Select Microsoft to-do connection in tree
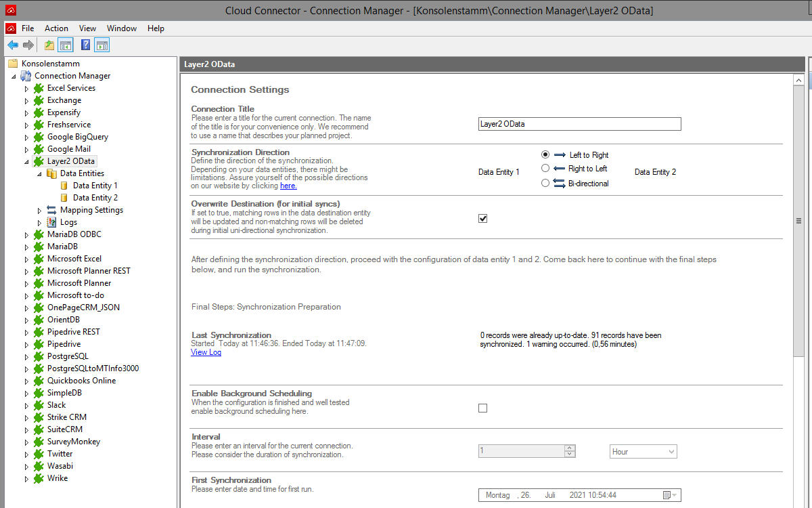The image size is (812, 508). (x=74, y=295)
